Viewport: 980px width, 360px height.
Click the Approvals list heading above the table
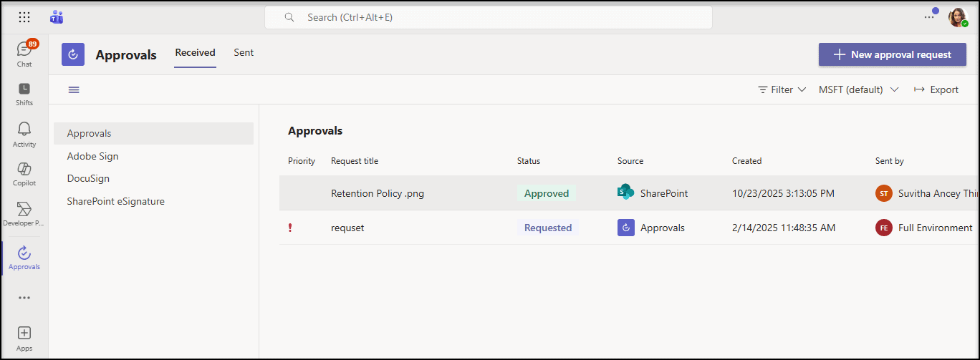tap(315, 131)
